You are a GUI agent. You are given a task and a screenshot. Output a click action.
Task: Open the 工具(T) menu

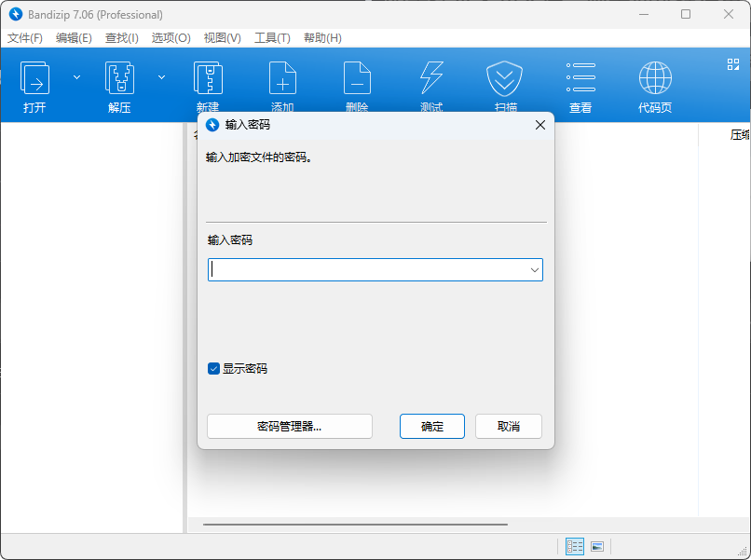[x=270, y=38]
